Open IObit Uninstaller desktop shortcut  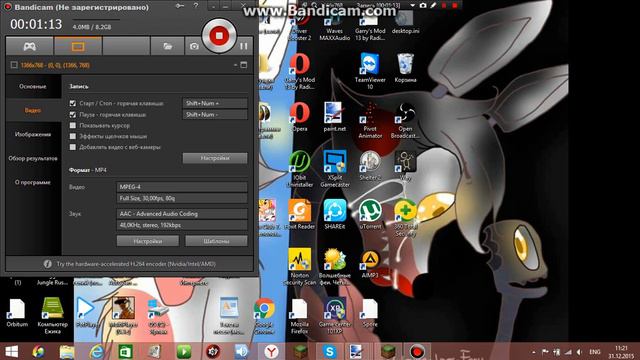[x=300, y=169]
